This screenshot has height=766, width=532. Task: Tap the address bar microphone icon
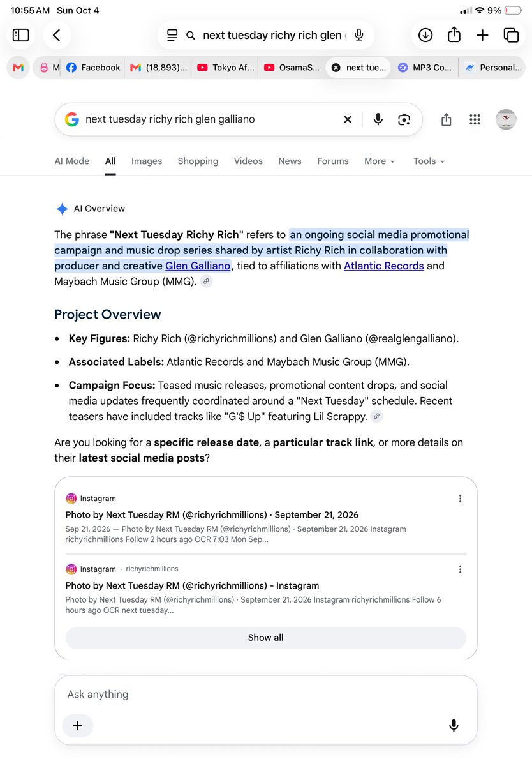pyautogui.click(x=359, y=35)
